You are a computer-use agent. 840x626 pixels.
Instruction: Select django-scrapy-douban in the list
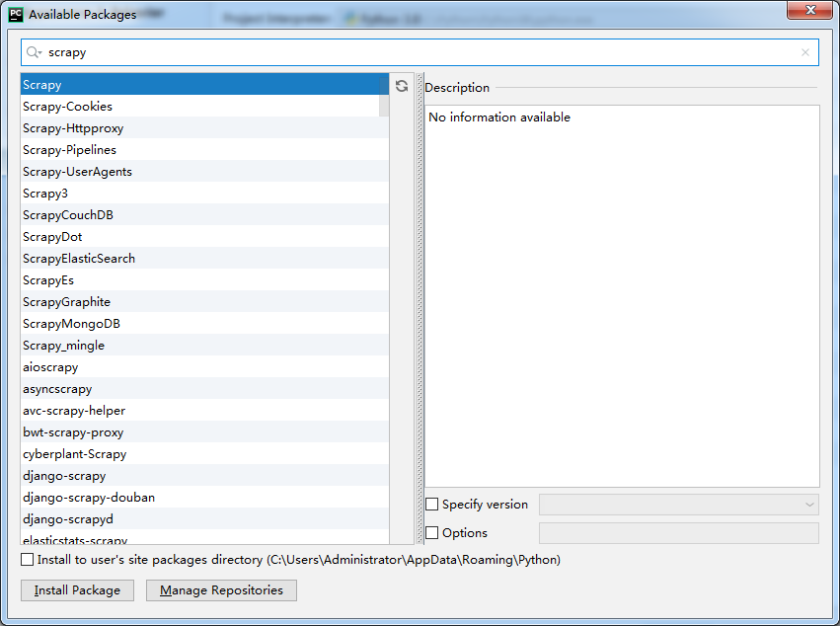(x=204, y=498)
